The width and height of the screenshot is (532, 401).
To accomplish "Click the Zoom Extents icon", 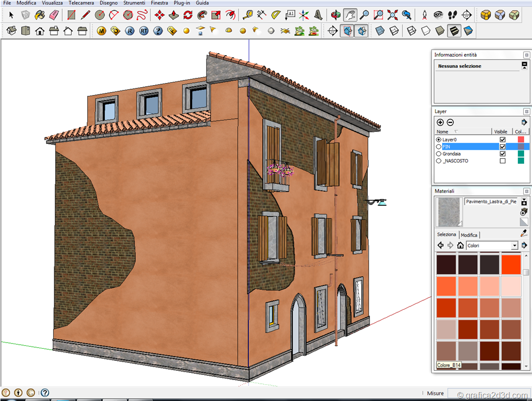I will (392, 15).
